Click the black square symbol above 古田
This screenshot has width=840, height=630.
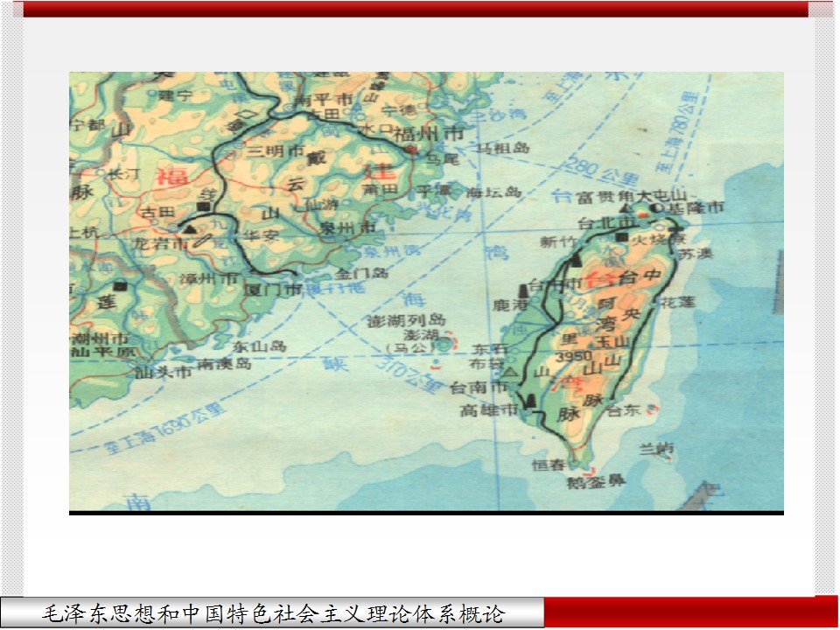pyautogui.click(x=203, y=206)
